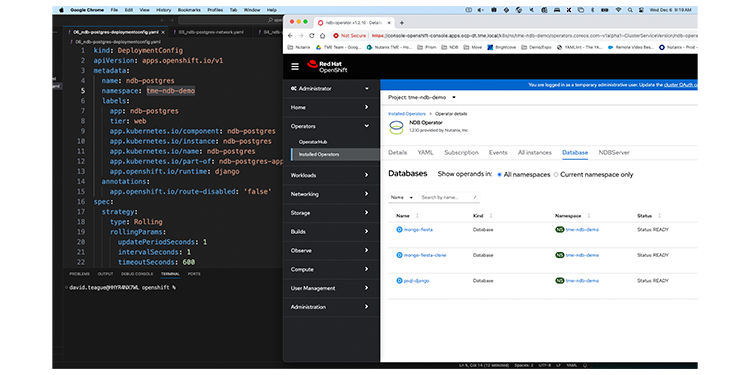
Task: Open the PROBLEMS panel tab in VS Code
Action: pos(79,274)
